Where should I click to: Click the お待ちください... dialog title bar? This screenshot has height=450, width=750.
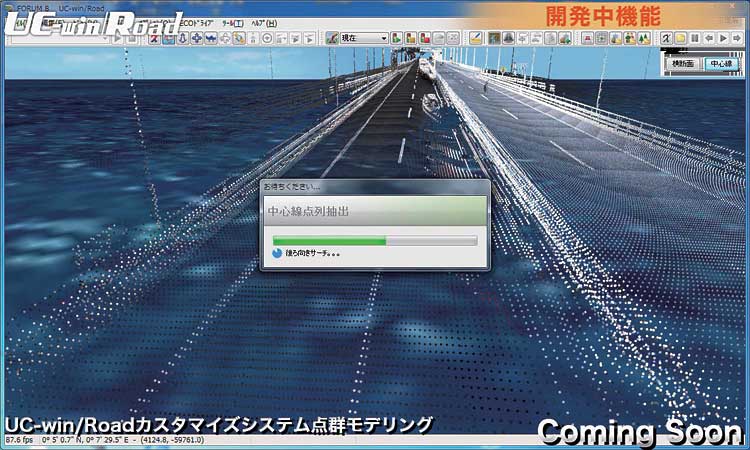click(x=375, y=187)
